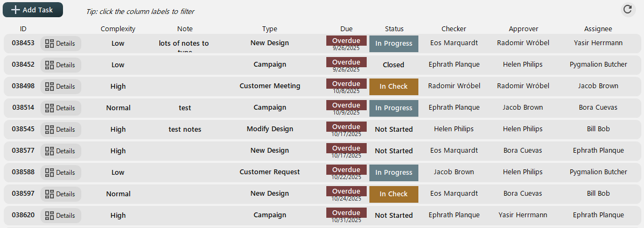644x228 pixels.
Task: Open Details icon for task 038545
Action: 50,130
